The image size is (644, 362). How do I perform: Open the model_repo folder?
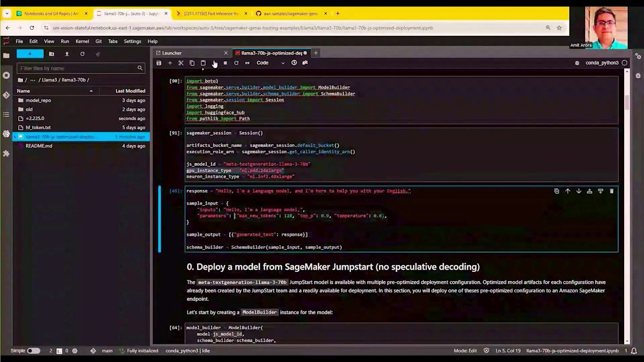point(81,100)
